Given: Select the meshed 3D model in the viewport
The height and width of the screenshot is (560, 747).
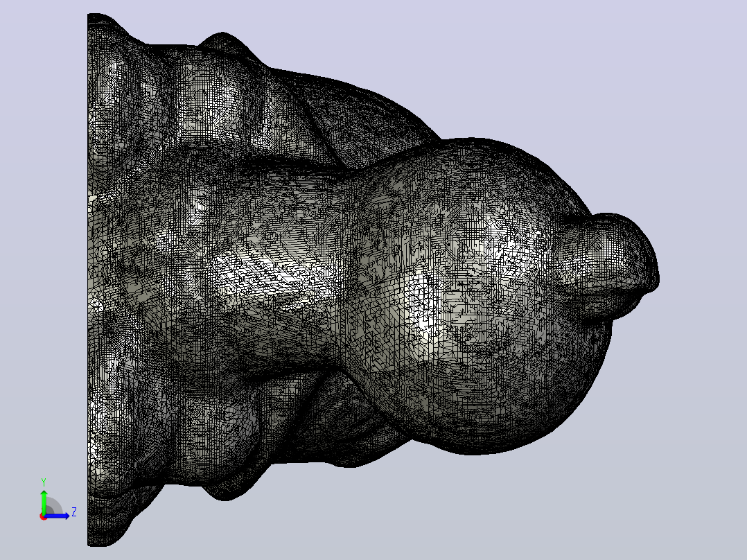Looking at the screenshot, I should point(373,280).
